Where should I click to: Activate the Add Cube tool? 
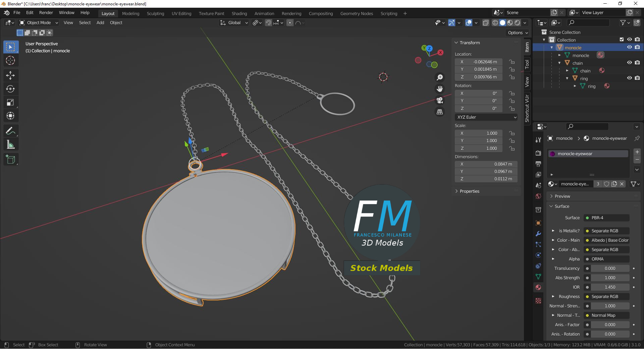tap(10, 160)
